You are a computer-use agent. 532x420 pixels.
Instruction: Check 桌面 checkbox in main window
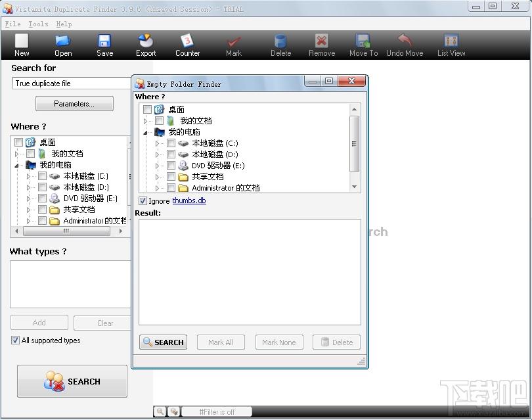coord(18,142)
